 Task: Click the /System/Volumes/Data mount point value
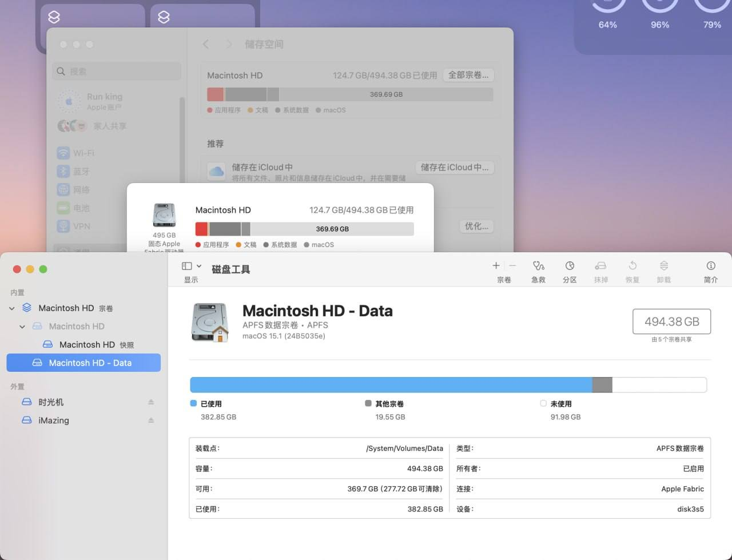404,448
